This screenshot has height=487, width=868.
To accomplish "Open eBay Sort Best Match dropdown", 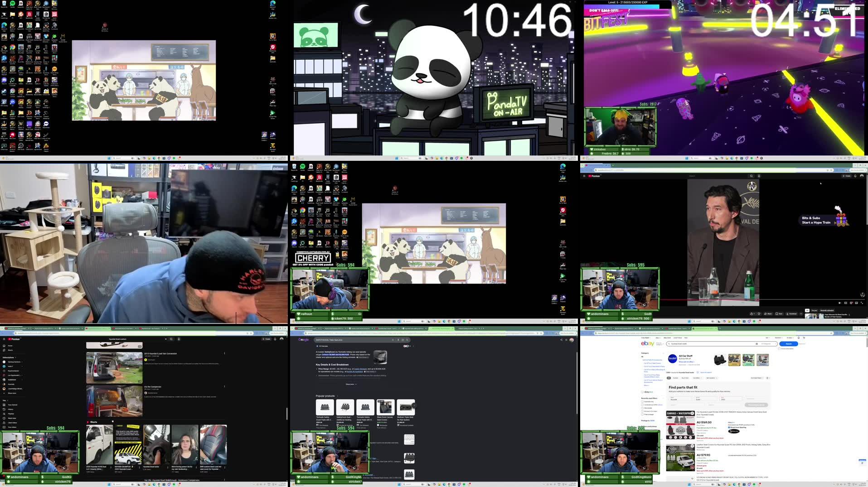I will pos(757,378).
